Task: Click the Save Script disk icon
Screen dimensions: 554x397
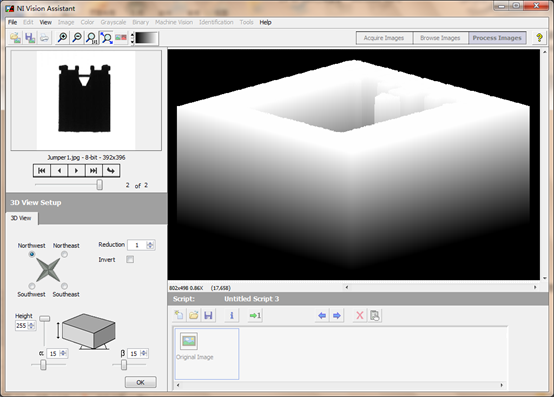Action: tap(208, 315)
